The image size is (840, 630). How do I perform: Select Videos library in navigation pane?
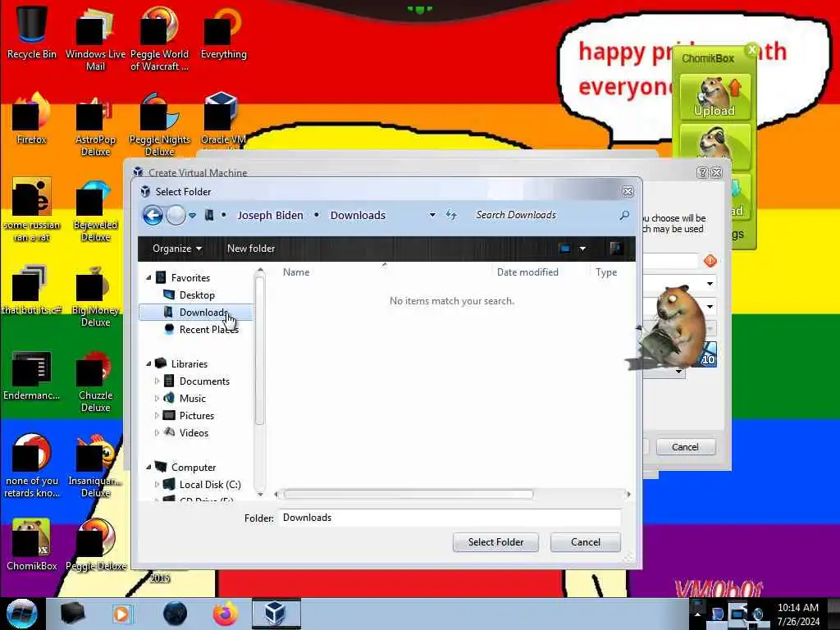pyautogui.click(x=194, y=433)
